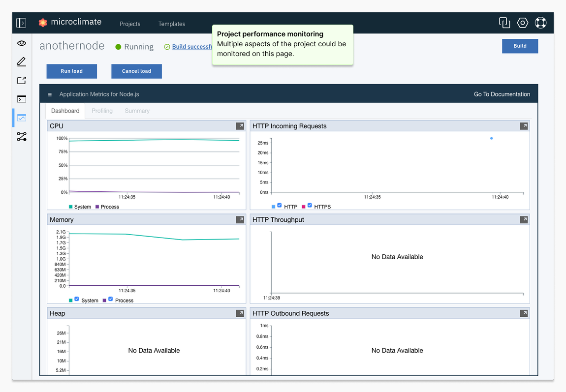Click the Run load button
566x392 pixels.
click(x=71, y=71)
